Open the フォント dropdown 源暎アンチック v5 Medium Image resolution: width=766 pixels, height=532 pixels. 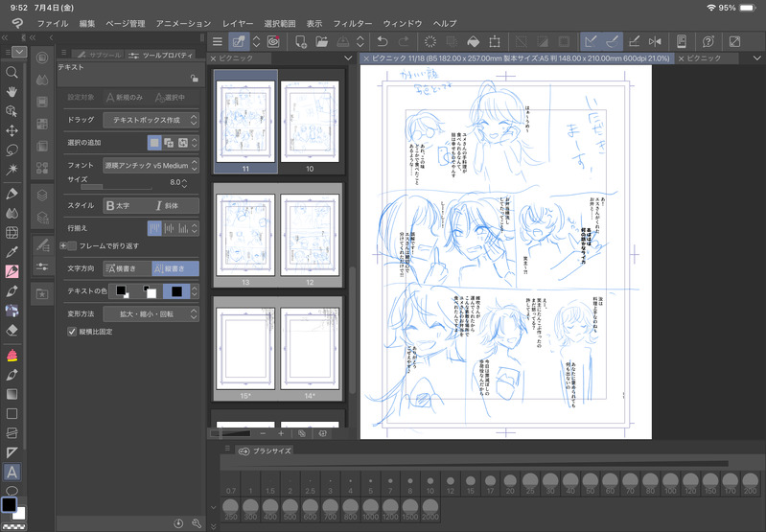point(151,165)
